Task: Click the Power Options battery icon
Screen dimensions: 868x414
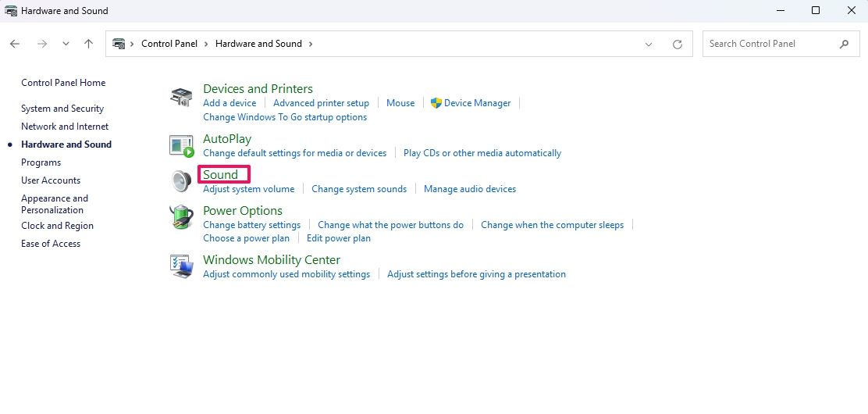Action: click(181, 217)
